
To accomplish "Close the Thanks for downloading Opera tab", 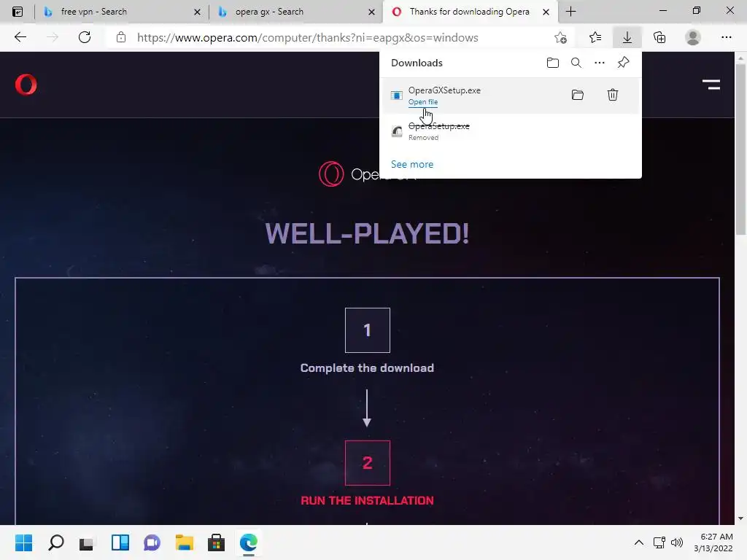I will 546,12.
